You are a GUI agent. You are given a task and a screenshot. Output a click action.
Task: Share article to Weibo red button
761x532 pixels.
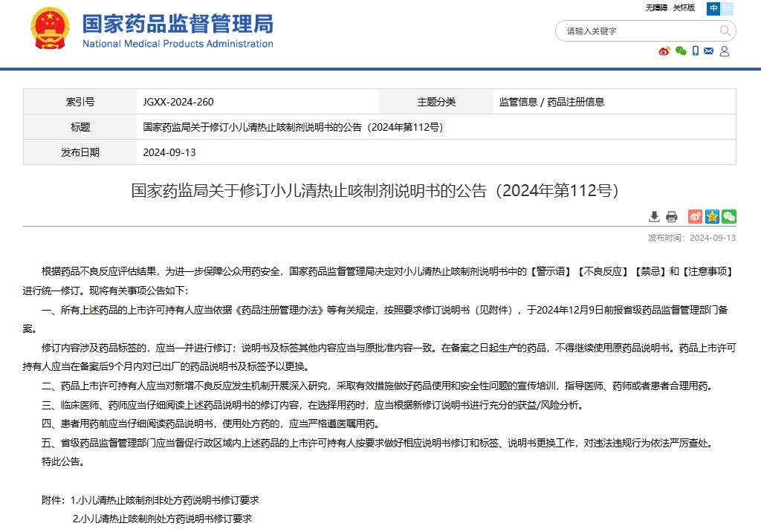(695, 216)
